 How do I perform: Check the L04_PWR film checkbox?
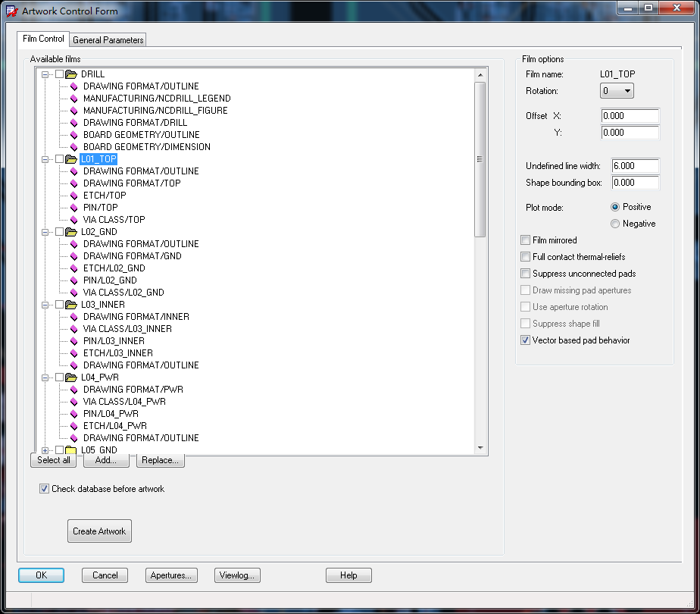[59, 377]
